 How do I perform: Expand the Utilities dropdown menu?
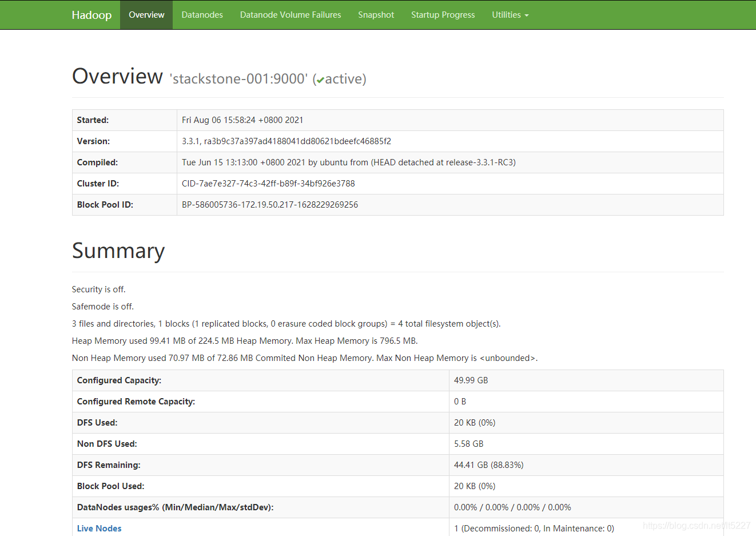tap(510, 15)
